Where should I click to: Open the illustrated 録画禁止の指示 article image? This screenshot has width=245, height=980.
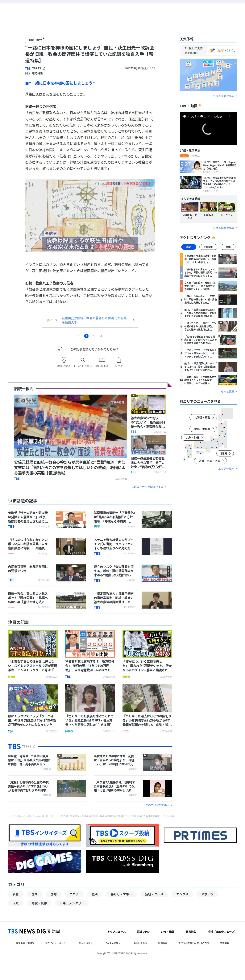coord(90,216)
